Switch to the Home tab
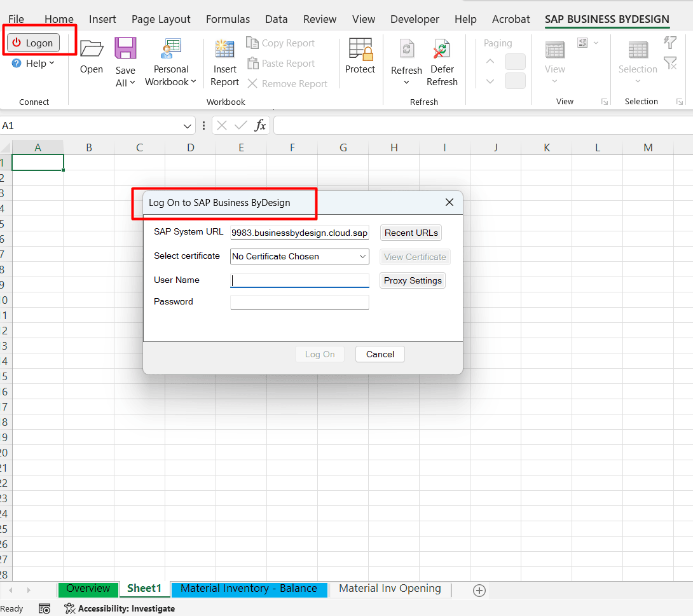 click(58, 19)
